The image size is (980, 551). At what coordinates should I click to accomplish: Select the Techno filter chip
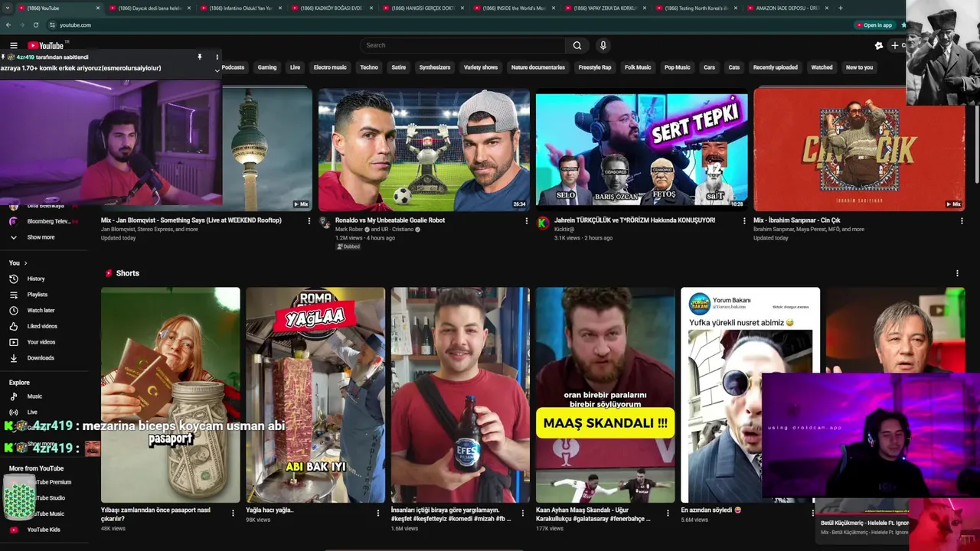pos(369,67)
